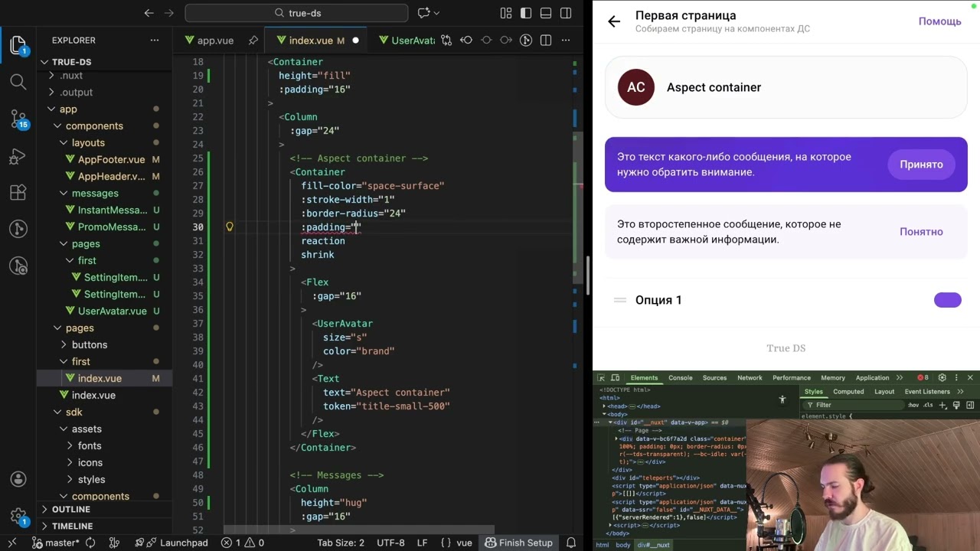Open DevTools settings gear

click(x=942, y=378)
